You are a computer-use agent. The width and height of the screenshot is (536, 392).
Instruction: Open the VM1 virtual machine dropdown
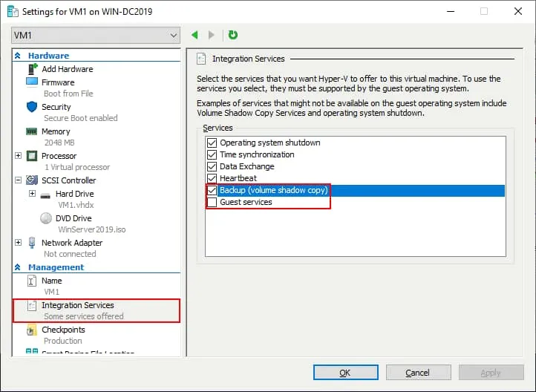point(97,35)
